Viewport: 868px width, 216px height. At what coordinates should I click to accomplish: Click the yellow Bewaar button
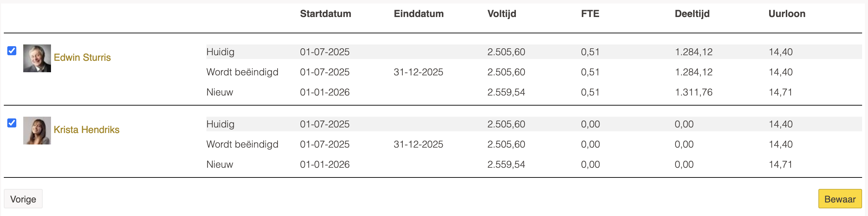840,199
